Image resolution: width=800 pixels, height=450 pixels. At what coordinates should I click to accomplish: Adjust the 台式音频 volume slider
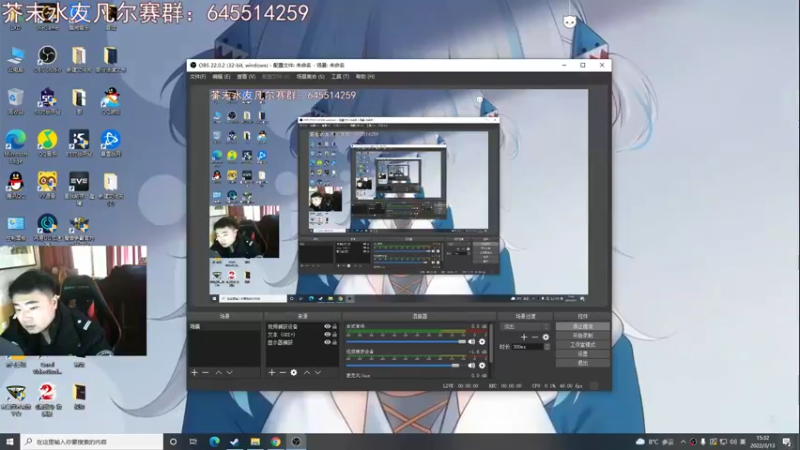(x=406, y=342)
